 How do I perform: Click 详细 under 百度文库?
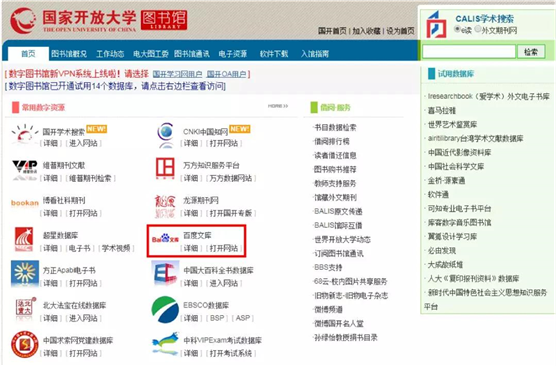191,248
